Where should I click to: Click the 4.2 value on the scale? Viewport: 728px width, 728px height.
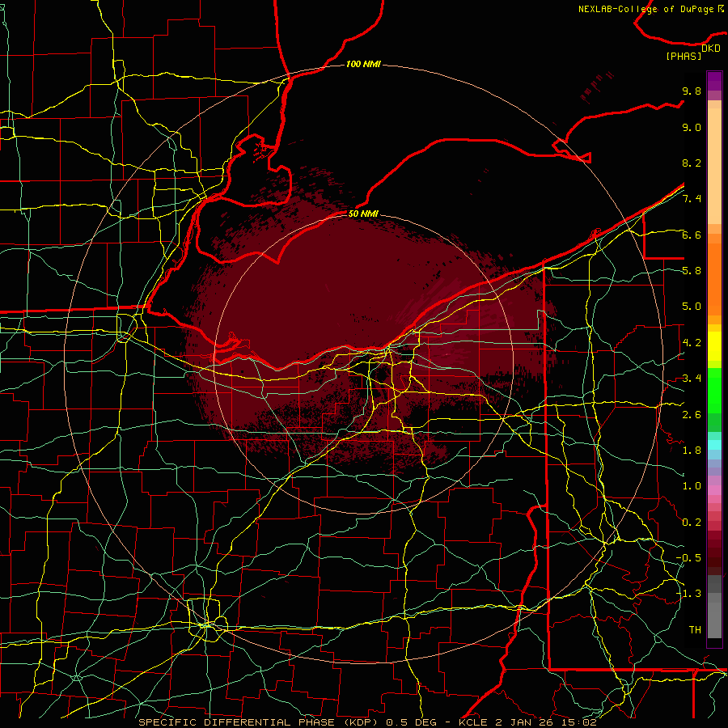coord(692,343)
